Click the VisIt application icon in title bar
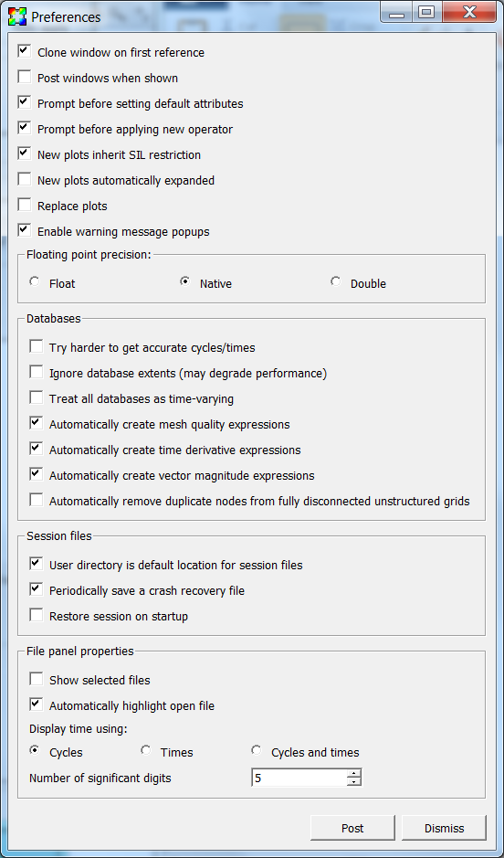Screen dimensions: 504x858 coord(17,16)
